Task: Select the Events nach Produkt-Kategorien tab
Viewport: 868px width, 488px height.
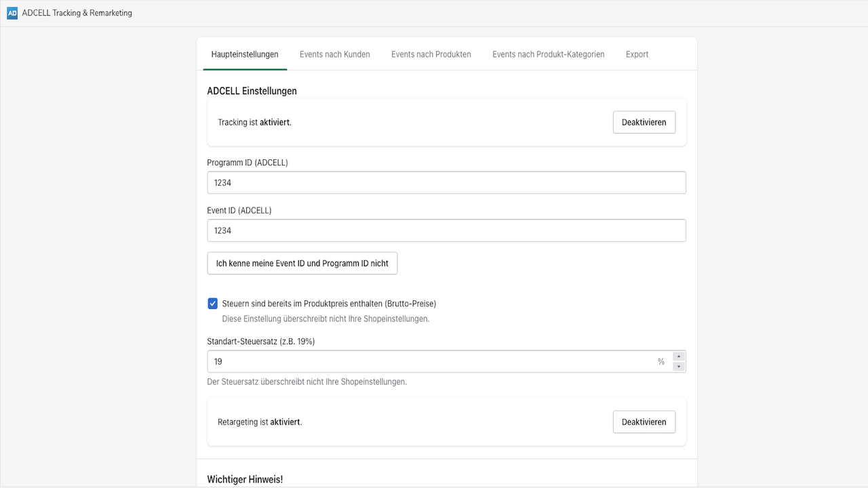Action: click(548, 54)
